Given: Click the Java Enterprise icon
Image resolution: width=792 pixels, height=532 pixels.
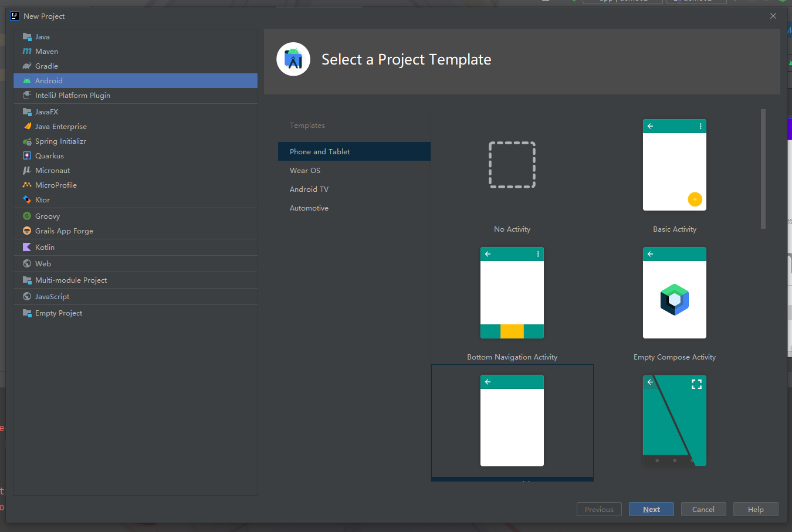Looking at the screenshot, I should click(27, 127).
